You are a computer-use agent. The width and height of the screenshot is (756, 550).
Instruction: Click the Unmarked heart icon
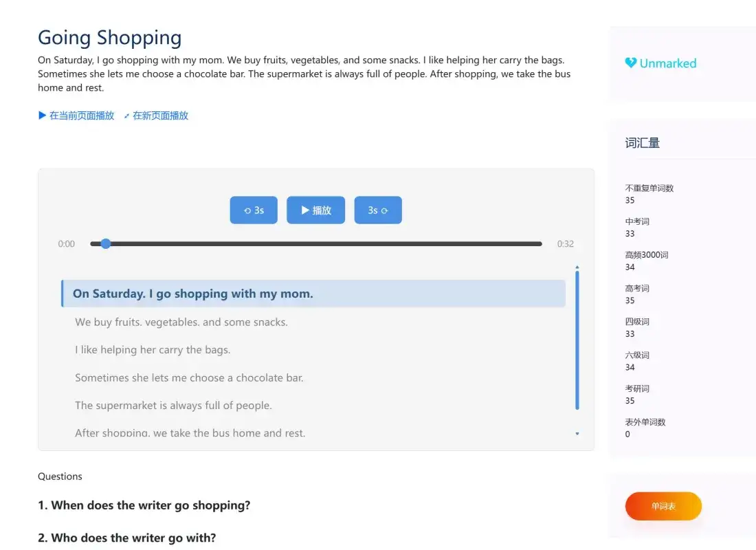631,63
